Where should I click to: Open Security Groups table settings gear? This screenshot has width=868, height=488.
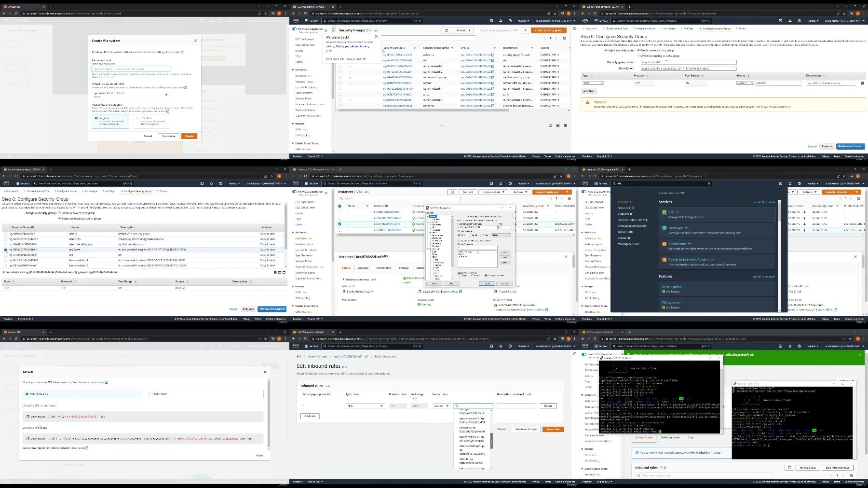(x=564, y=38)
